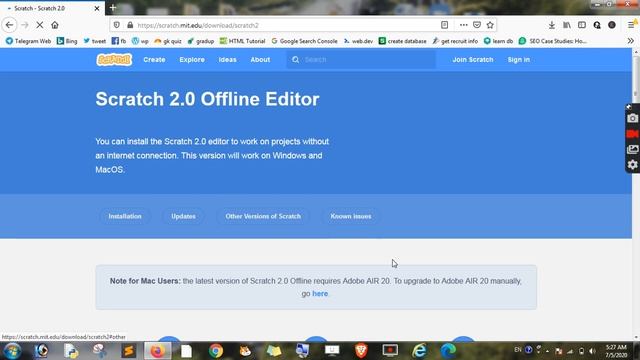Image resolution: width=640 pixels, height=360 pixels.
Task: Open Internet Explorer from the taskbar
Action: [x=419, y=351]
